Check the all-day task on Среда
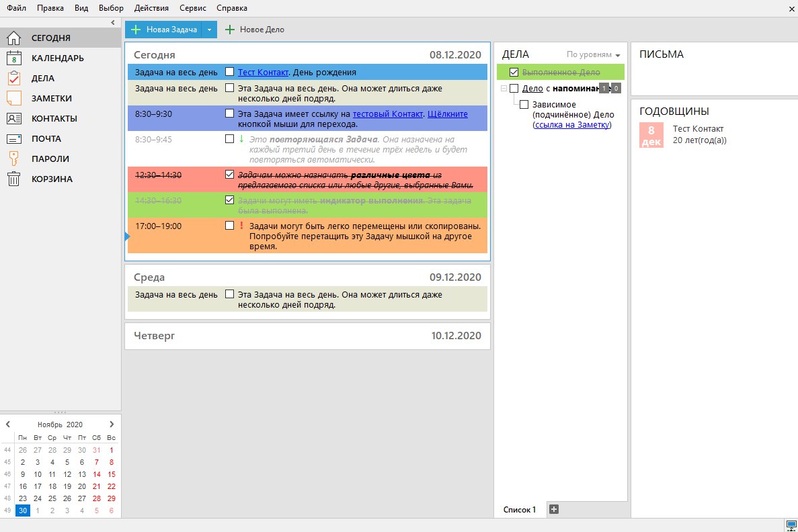 229,294
